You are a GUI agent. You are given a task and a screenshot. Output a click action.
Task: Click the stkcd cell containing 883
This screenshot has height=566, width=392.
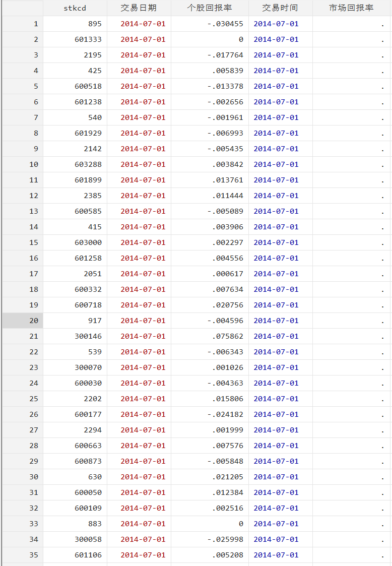point(94,524)
